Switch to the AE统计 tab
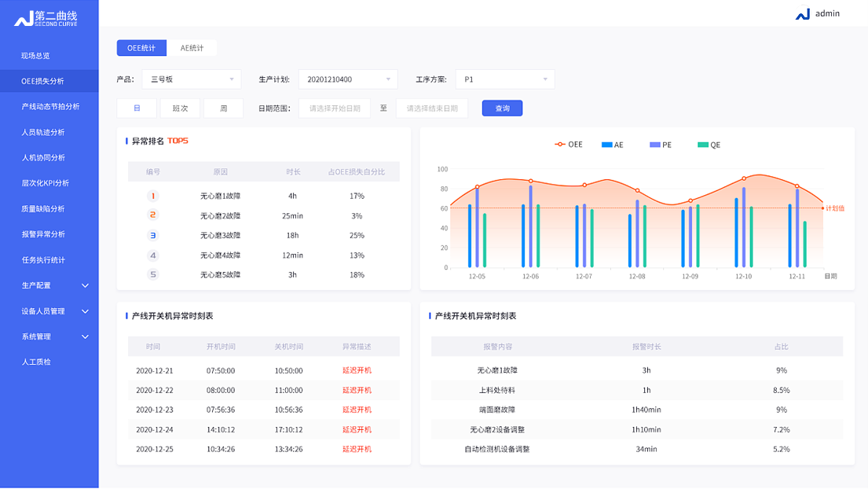The width and height of the screenshot is (868, 489). click(x=192, y=48)
